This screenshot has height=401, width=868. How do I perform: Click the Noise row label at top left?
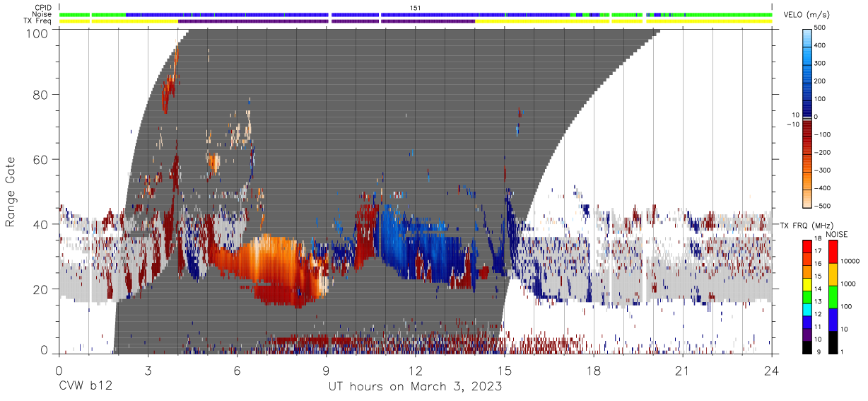[x=43, y=14]
